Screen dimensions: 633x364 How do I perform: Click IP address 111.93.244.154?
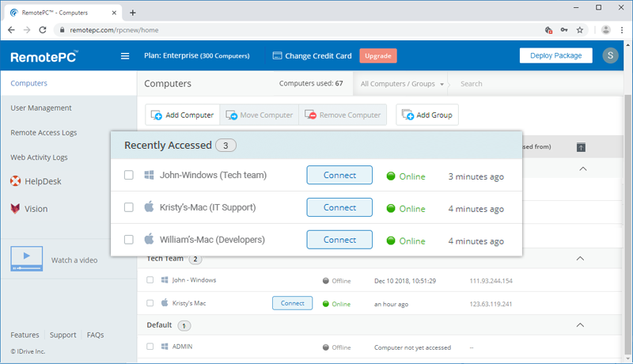pos(491,281)
